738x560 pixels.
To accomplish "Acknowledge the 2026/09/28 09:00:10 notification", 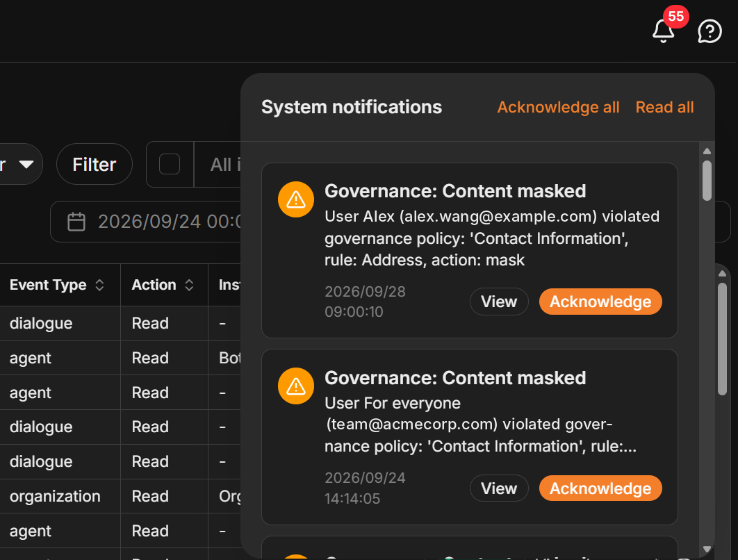I will pyautogui.click(x=600, y=302).
